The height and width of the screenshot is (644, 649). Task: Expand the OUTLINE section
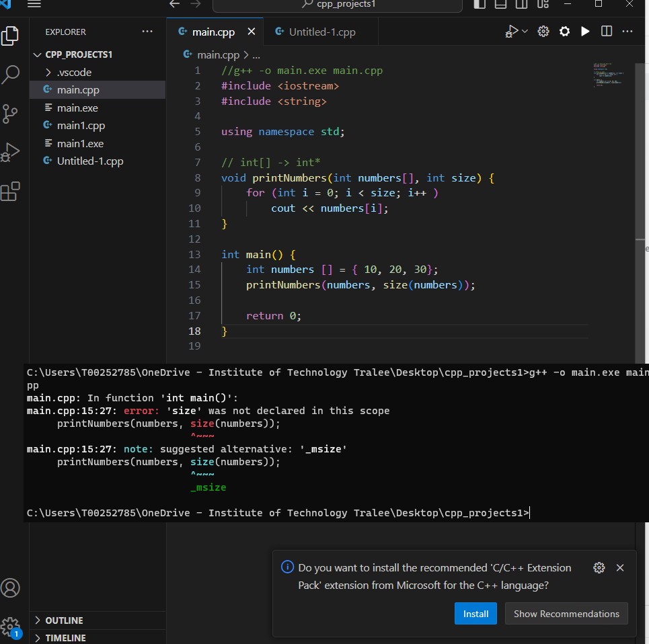click(x=98, y=620)
